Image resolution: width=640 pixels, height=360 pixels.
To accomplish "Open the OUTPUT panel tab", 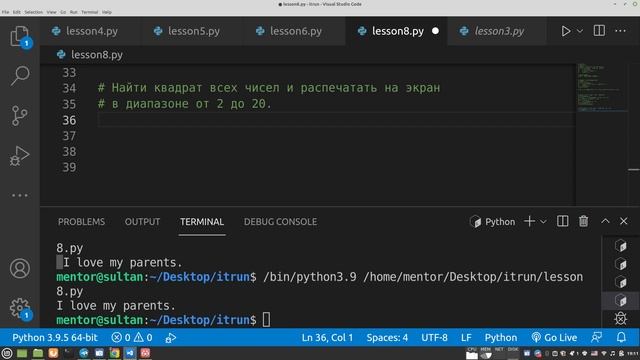I will [x=142, y=222].
